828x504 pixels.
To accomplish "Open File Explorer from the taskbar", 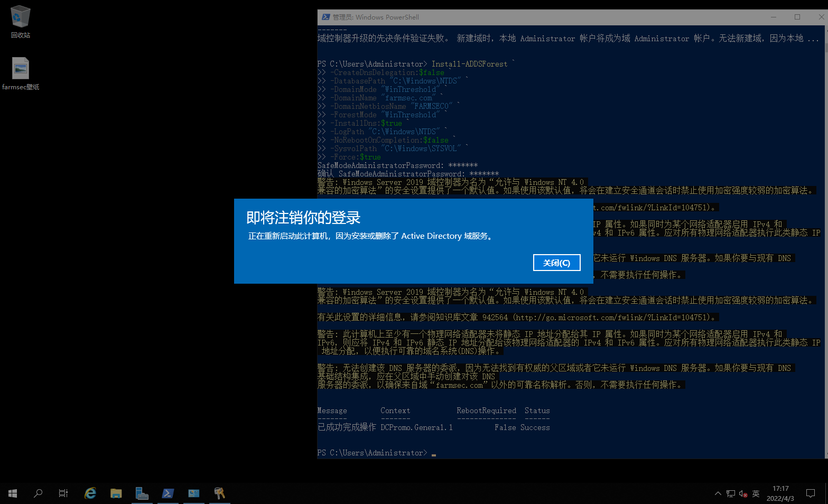I will coord(116,493).
